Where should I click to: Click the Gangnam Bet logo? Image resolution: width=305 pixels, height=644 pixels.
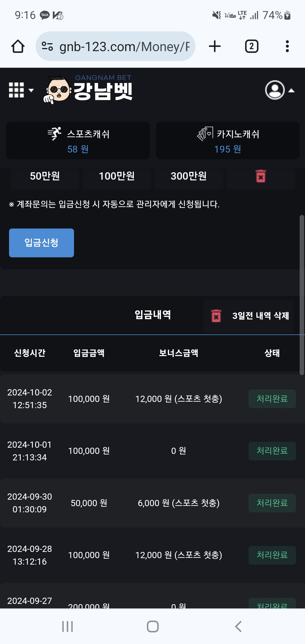[88, 90]
